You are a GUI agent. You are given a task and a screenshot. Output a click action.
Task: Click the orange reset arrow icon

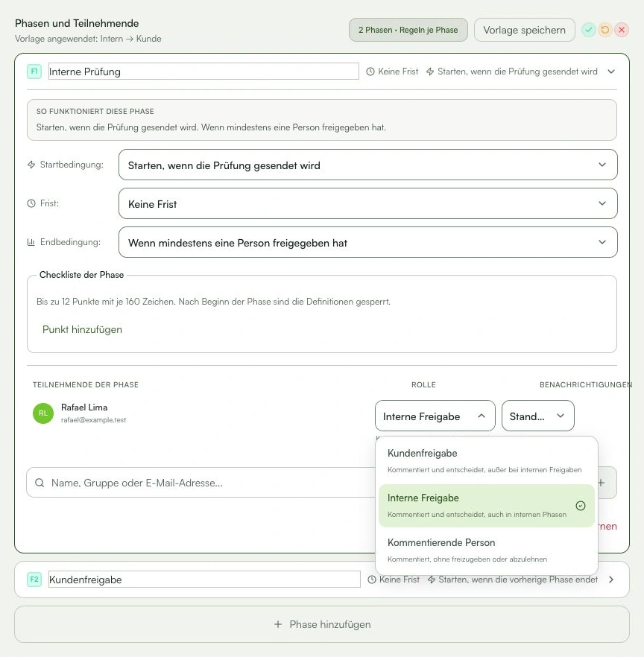click(605, 30)
